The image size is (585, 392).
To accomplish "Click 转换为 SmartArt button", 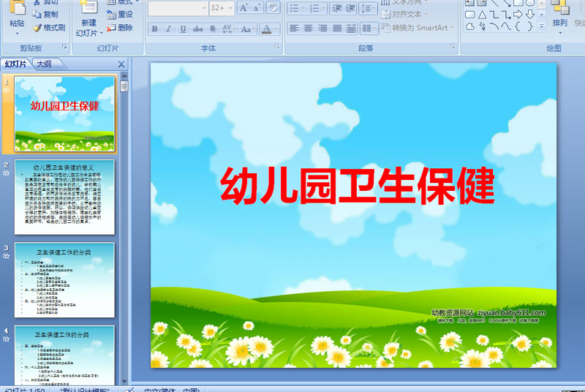I will click(418, 28).
